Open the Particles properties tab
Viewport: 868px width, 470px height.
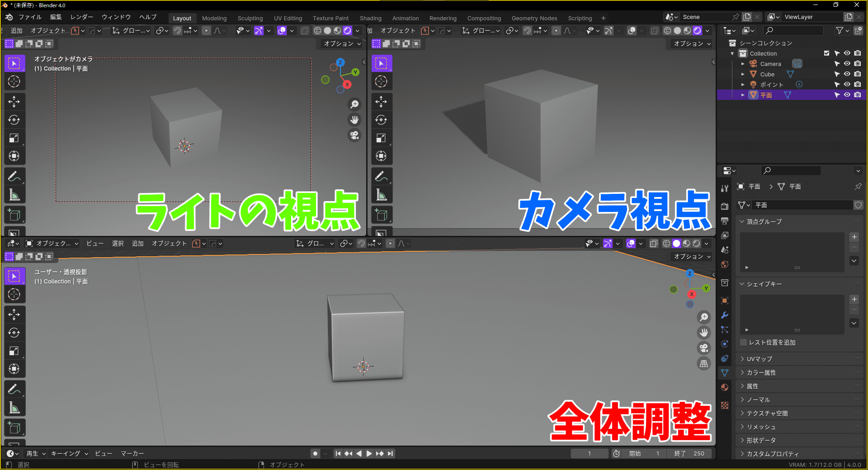pos(725,329)
